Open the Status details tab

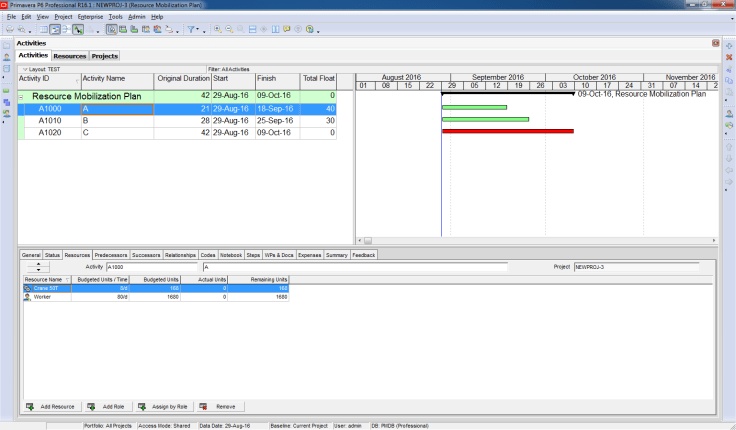click(52, 255)
